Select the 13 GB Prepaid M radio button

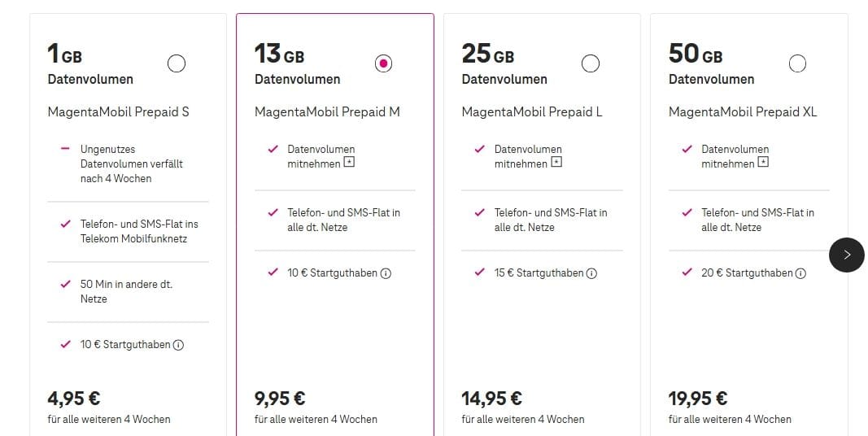(384, 63)
